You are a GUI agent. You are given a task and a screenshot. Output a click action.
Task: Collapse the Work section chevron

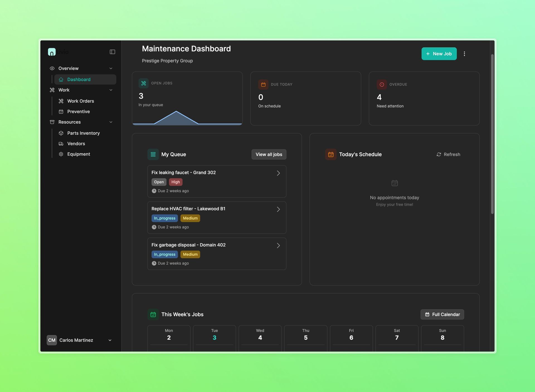pos(111,90)
